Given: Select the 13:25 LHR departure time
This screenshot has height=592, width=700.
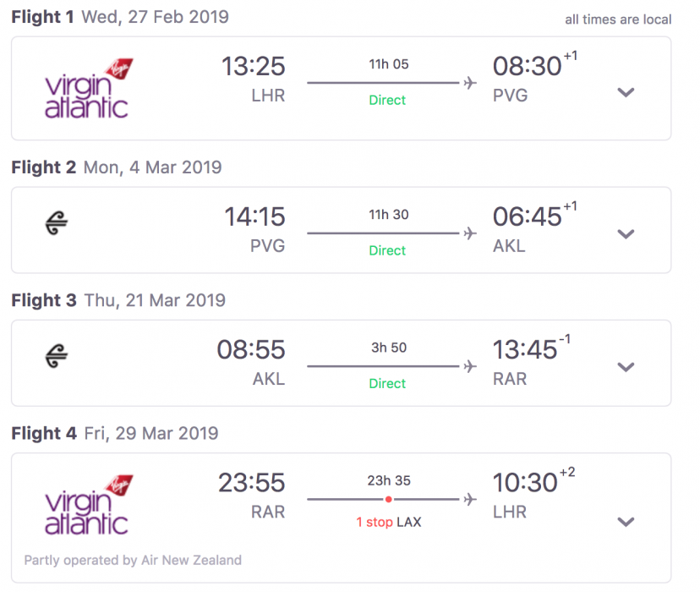Looking at the screenshot, I should click(x=254, y=66).
